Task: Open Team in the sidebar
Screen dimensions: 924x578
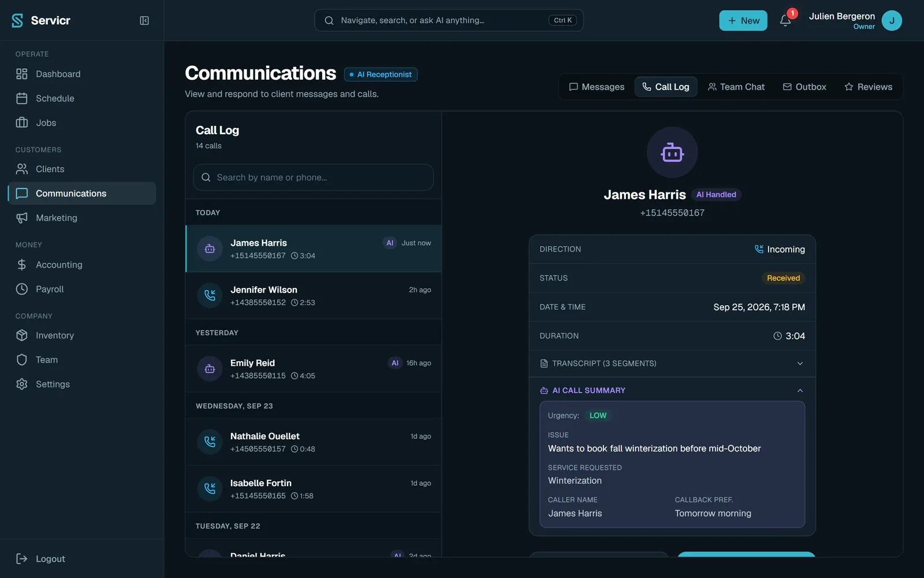Action: pos(81,360)
